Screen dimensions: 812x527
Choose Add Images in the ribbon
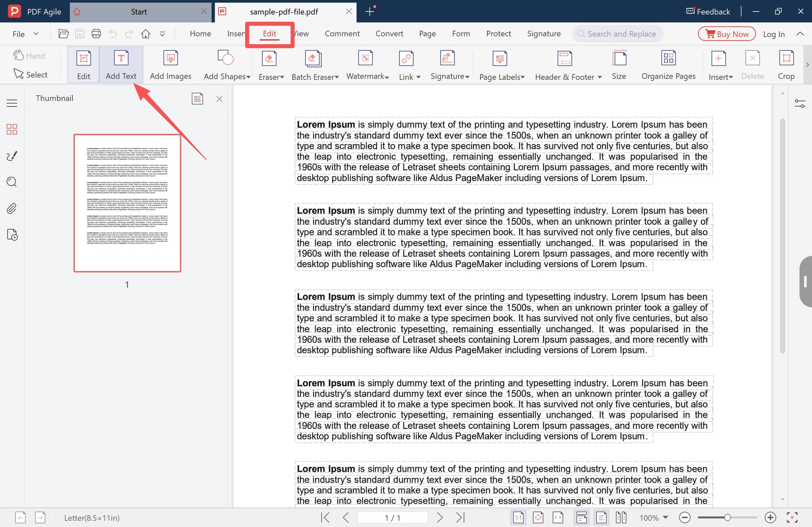(170, 65)
